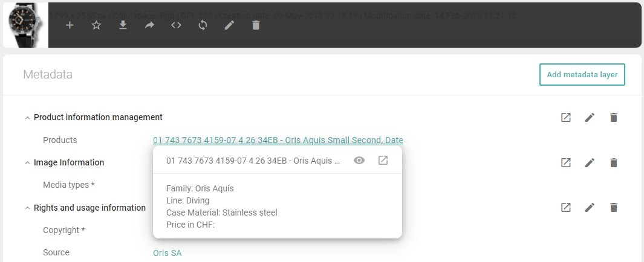
Task: Collapse Product information management section
Action: (28, 118)
